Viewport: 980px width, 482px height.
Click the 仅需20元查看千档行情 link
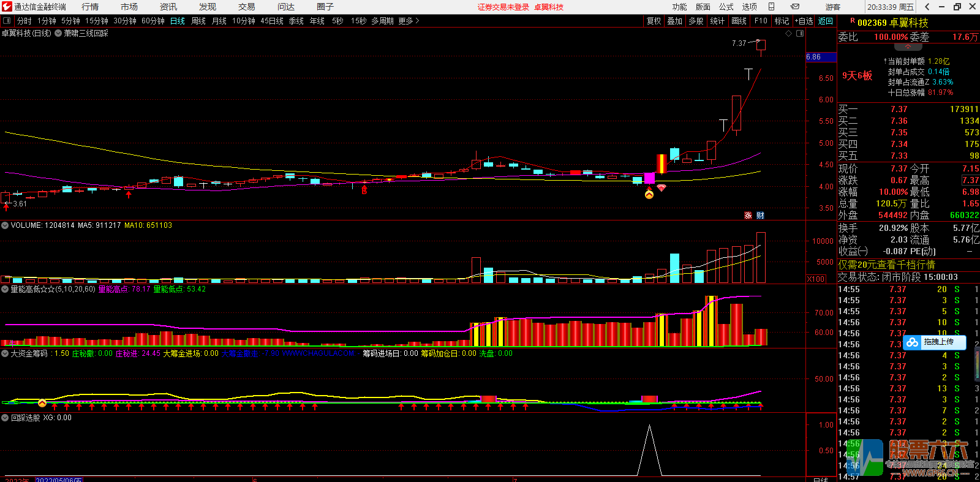click(x=886, y=265)
